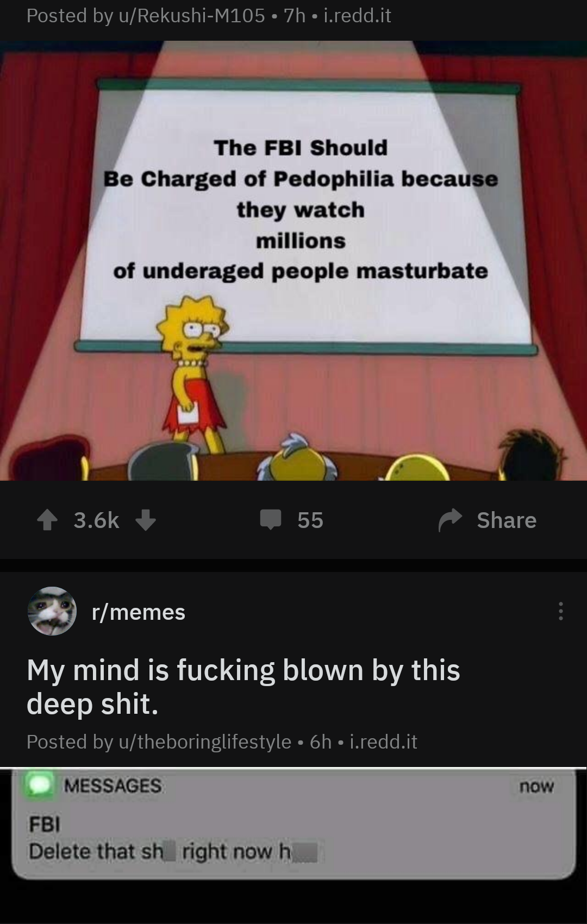Open i.redd.it source of first post
587x924 pixels.
point(357,16)
